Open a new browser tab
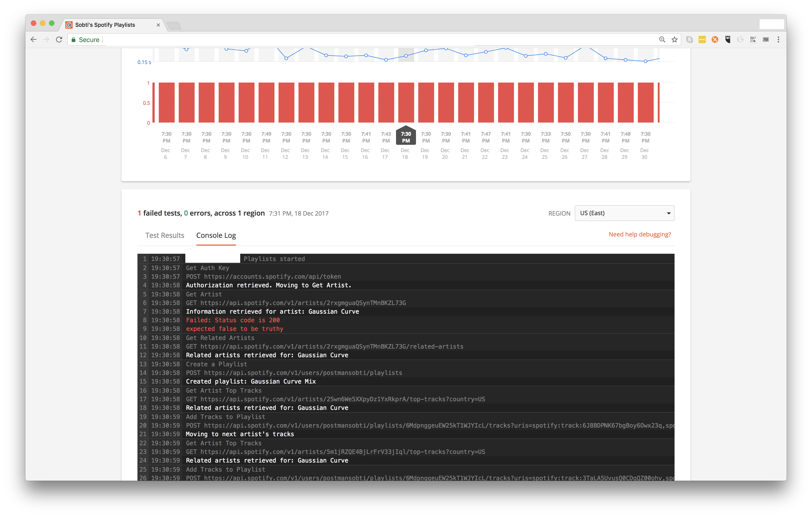Image resolution: width=812 pixels, height=517 pixels. [174, 25]
